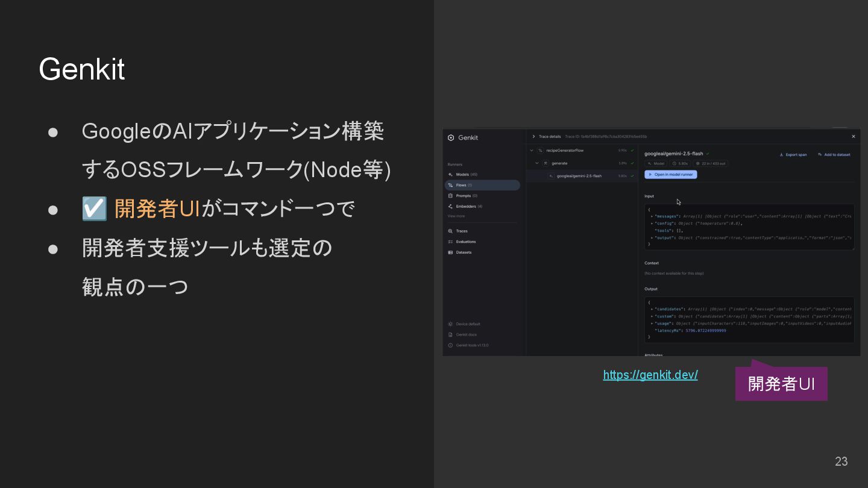Select the generate span row
868x488 pixels.
point(582,163)
